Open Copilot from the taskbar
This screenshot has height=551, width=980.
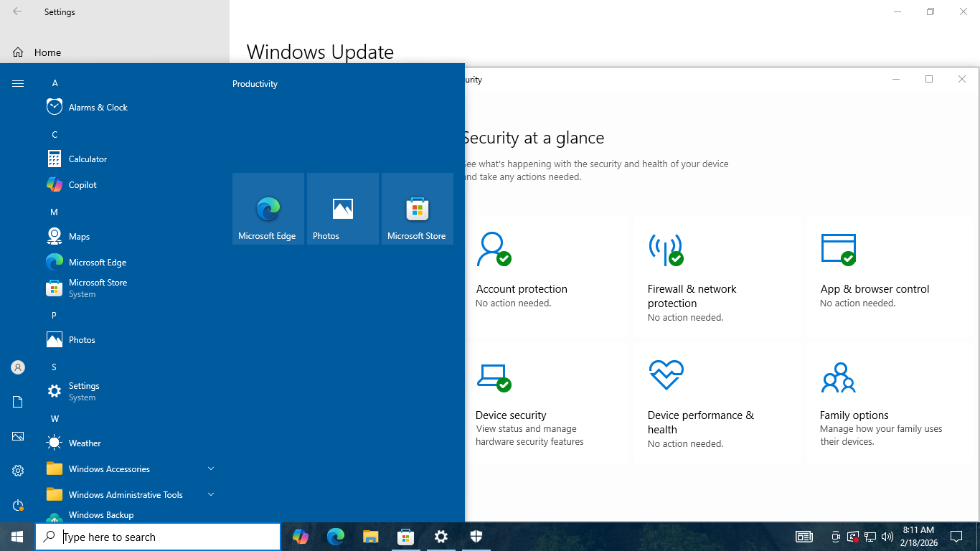pyautogui.click(x=300, y=537)
